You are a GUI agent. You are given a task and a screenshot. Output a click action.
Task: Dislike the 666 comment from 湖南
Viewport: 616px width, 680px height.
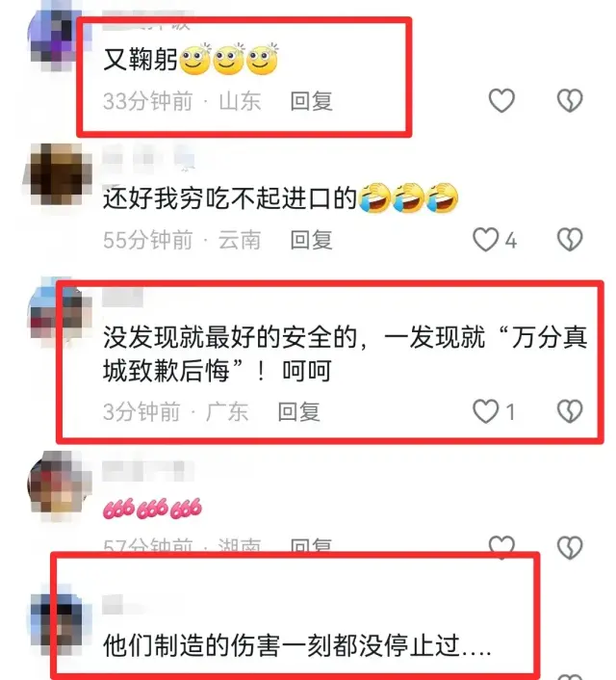pos(569,547)
